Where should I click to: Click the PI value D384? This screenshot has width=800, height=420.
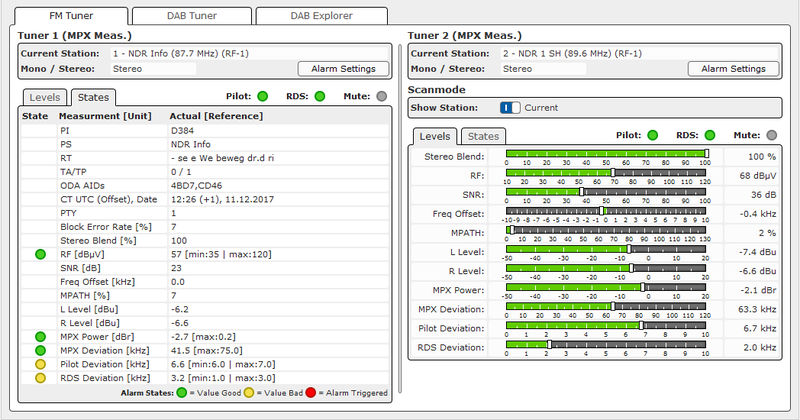(x=182, y=131)
